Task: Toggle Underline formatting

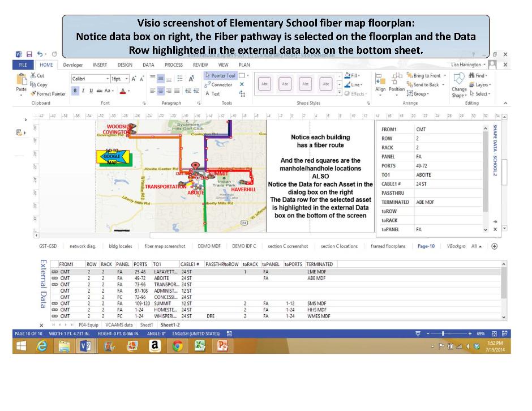Action: [x=91, y=91]
